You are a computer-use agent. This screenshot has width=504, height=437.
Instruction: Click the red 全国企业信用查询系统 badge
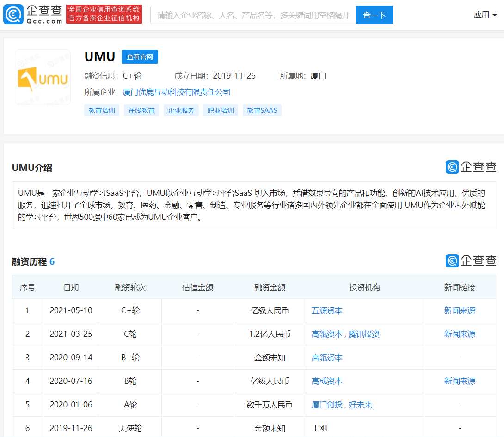(104, 14)
